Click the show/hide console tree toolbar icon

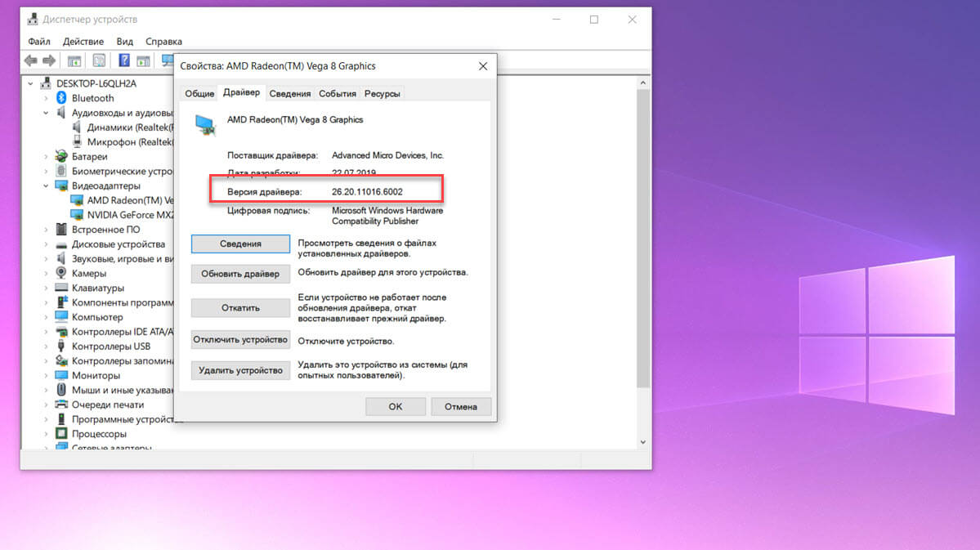coord(74,60)
